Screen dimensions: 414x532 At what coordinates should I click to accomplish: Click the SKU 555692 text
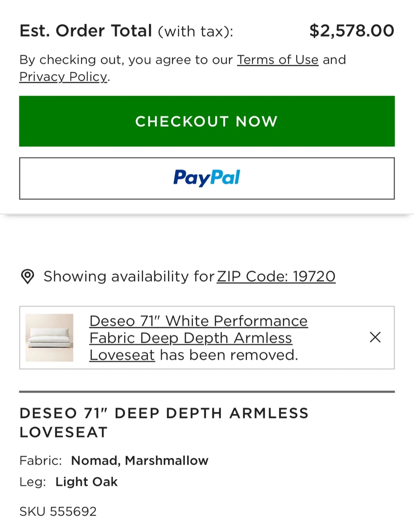pos(58,512)
